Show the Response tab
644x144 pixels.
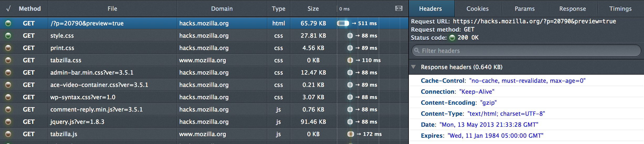pyautogui.click(x=572, y=9)
